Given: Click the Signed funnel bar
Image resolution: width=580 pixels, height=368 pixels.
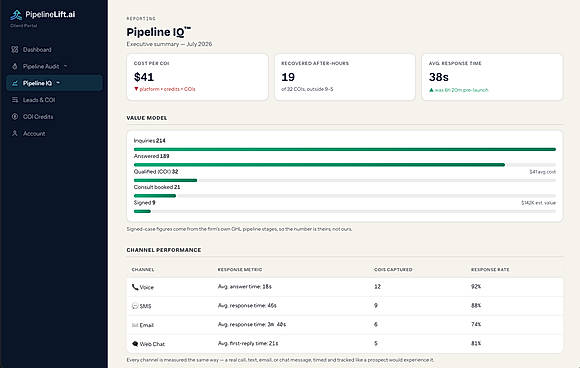Looking at the screenshot, I should click(345, 211).
